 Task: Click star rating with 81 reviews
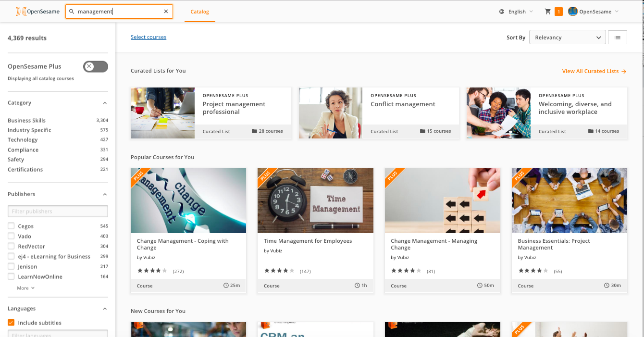pos(406,271)
